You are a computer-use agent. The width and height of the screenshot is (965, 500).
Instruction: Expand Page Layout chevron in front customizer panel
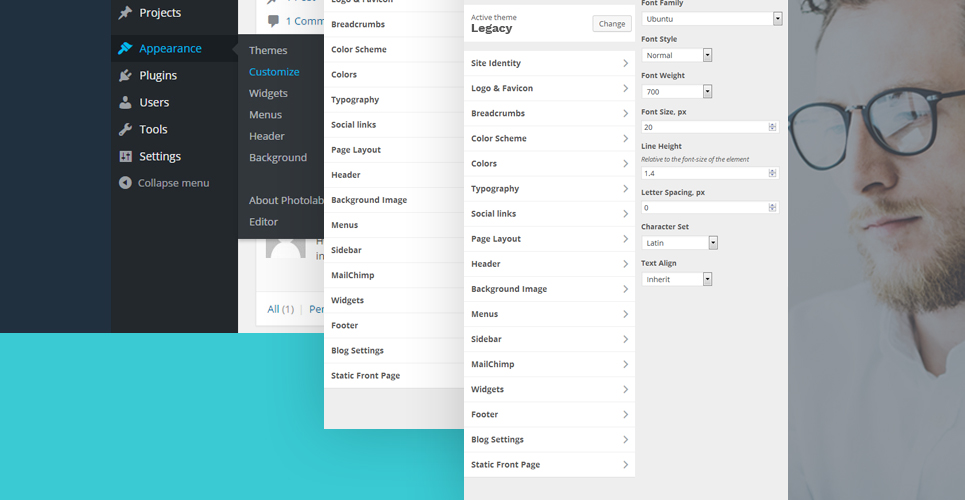click(x=625, y=239)
